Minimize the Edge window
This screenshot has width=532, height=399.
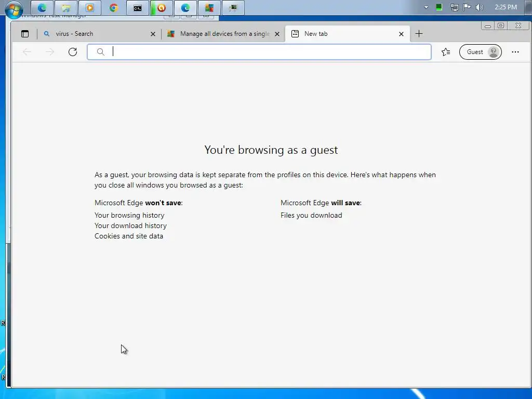click(x=488, y=26)
